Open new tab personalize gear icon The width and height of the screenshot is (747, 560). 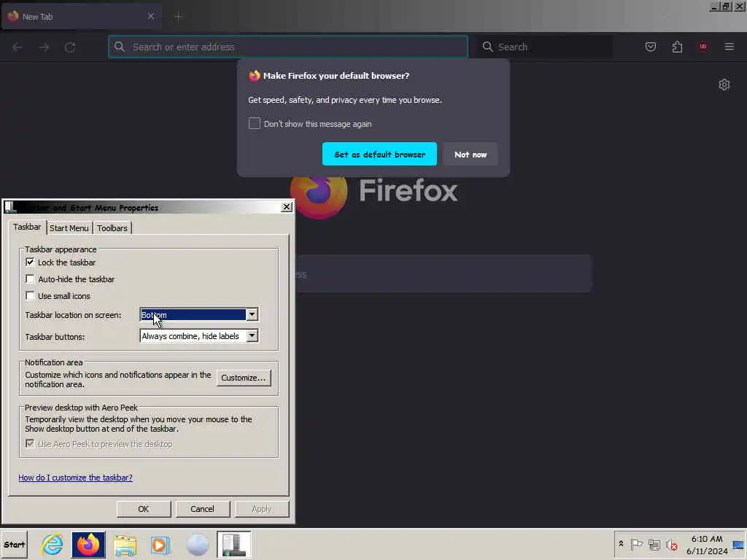pyautogui.click(x=724, y=85)
